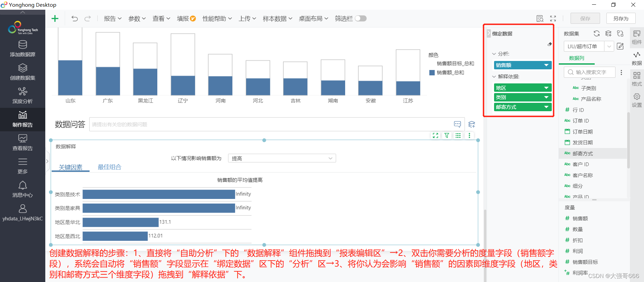This screenshot has width=644, height=282.
Task: Expand the left sidebar collapse handle
Action: coord(47,161)
